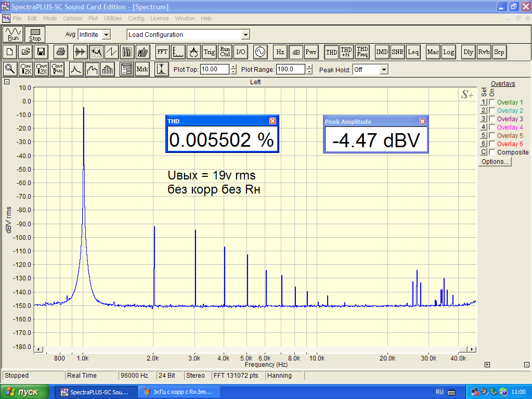Open the phase view sawtooth icon
Image resolution: width=532 pixels, height=399 pixels.
pos(112,52)
